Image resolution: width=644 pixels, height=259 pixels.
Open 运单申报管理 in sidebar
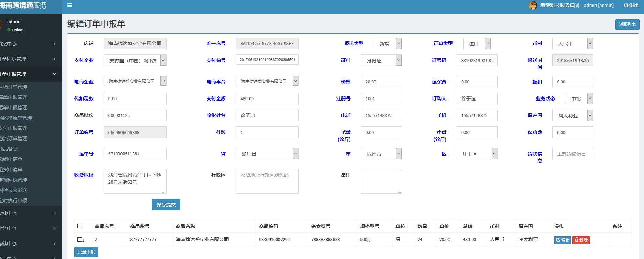pos(14,107)
